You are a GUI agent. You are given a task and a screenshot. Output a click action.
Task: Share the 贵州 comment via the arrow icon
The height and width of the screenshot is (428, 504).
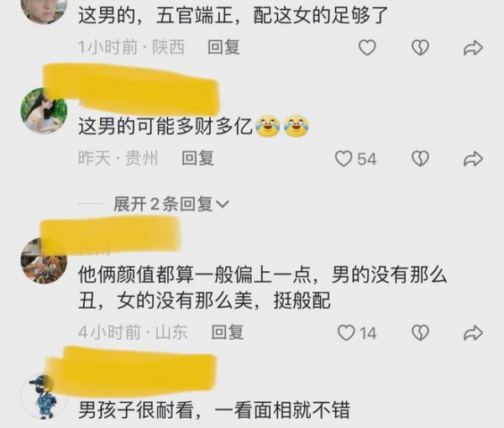point(473,159)
